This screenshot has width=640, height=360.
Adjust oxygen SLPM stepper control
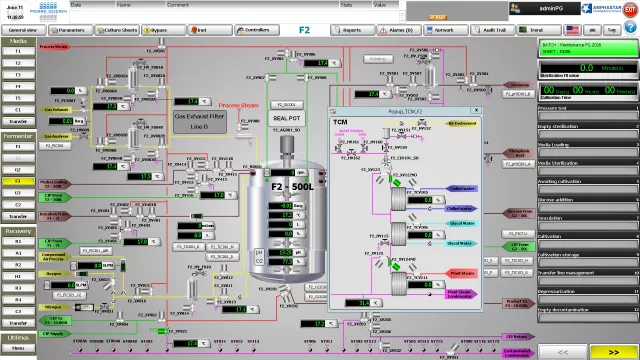point(47,285)
